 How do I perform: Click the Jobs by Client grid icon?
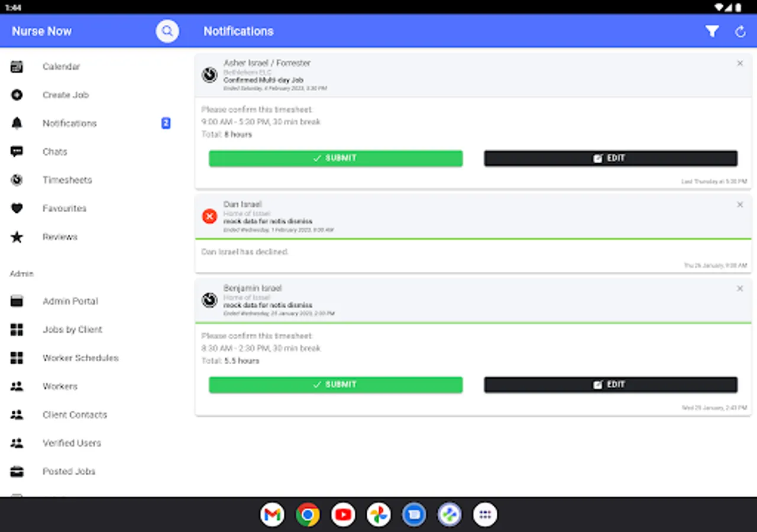pos(17,330)
